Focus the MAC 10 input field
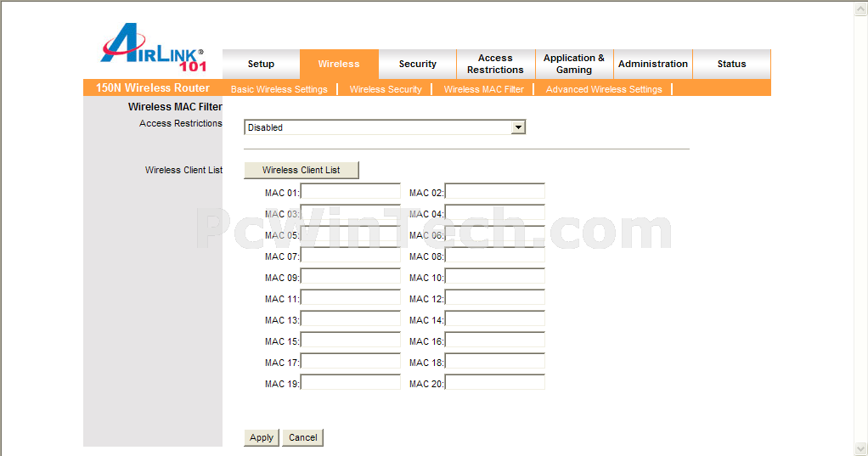The image size is (868, 456). pyautogui.click(x=495, y=276)
